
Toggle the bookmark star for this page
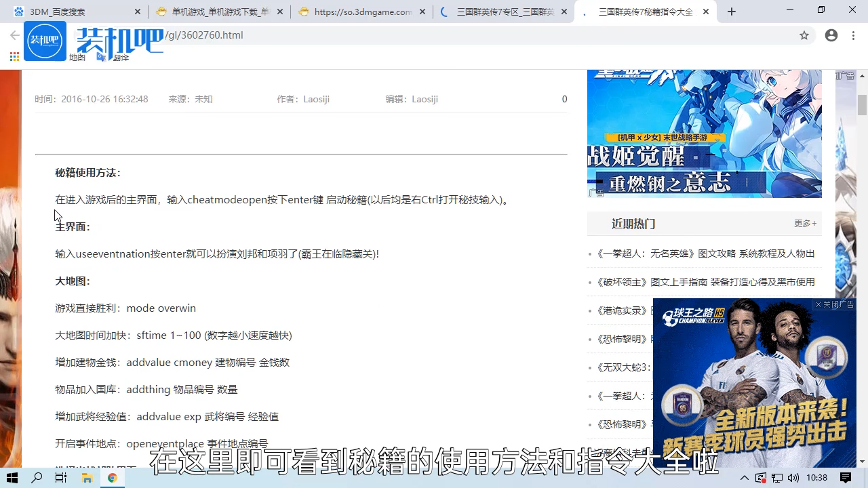click(804, 35)
